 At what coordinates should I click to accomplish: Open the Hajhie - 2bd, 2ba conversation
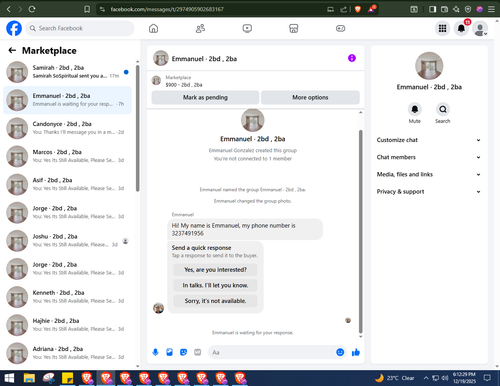(67, 325)
